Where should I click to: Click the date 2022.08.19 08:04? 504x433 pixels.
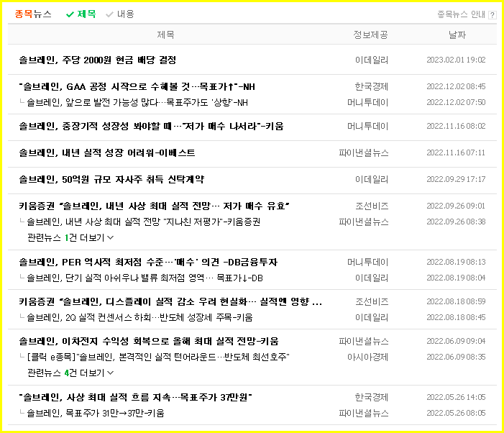coord(456,278)
